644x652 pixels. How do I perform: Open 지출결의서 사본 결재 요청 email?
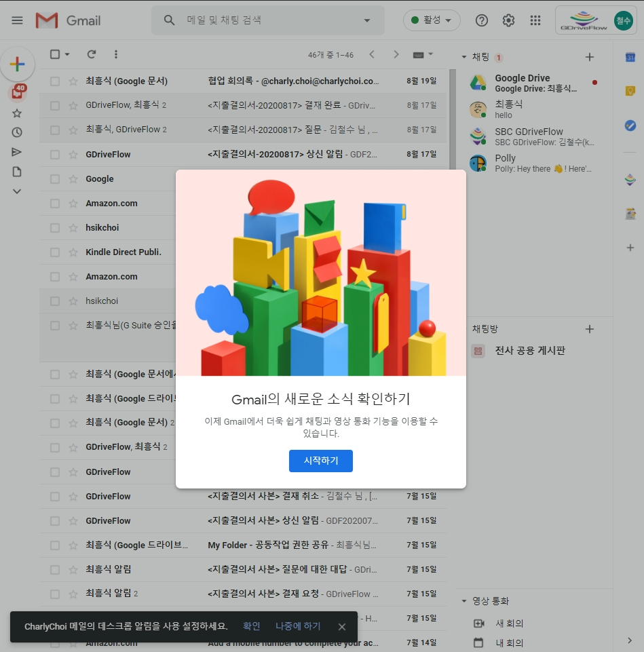point(243,594)
